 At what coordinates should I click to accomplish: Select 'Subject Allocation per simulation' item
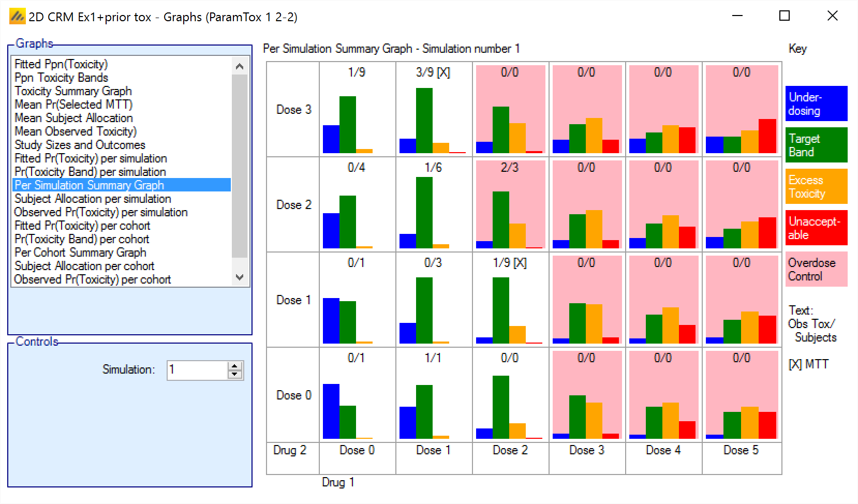[93, 199]
